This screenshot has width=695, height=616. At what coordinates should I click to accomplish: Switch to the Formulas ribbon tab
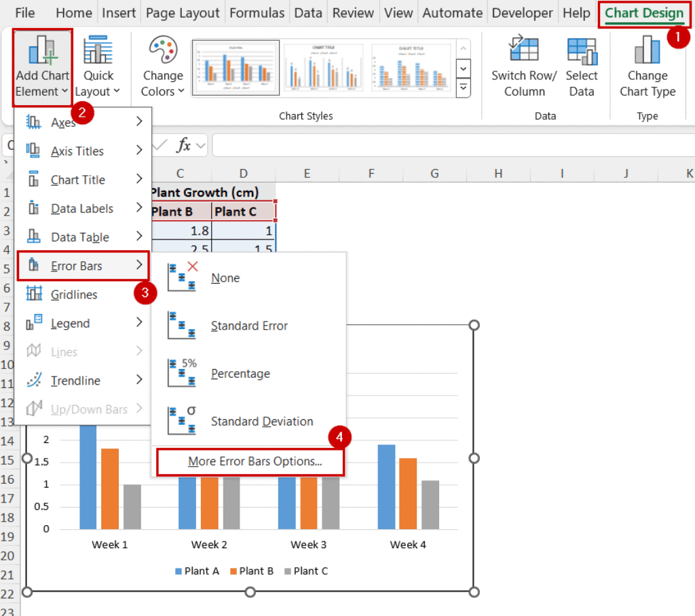click(257, 12)
